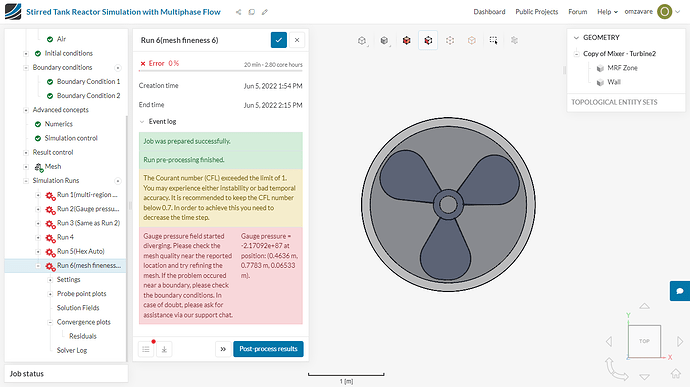The width and height of the screenshot is (690, 387).
Task: Open the chevron beside the user avatar
Action: (x=678, y=12)
